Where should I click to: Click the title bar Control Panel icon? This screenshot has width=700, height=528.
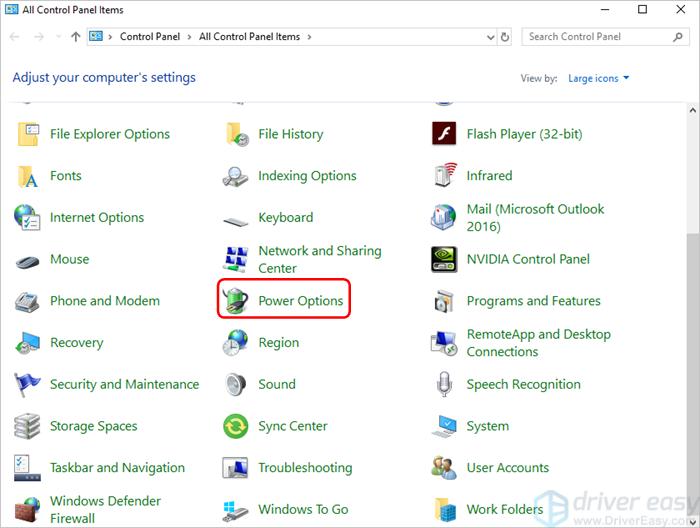click(12, 9)
